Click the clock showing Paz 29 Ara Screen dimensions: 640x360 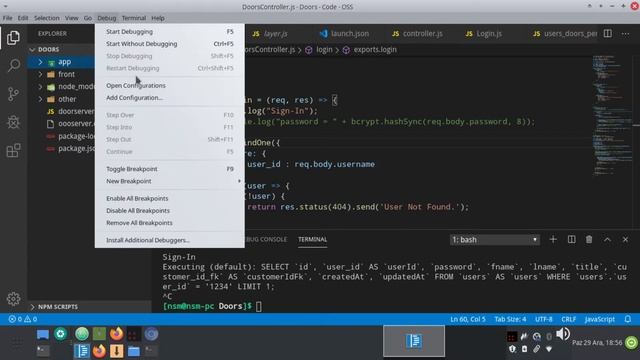click(597, 342)
